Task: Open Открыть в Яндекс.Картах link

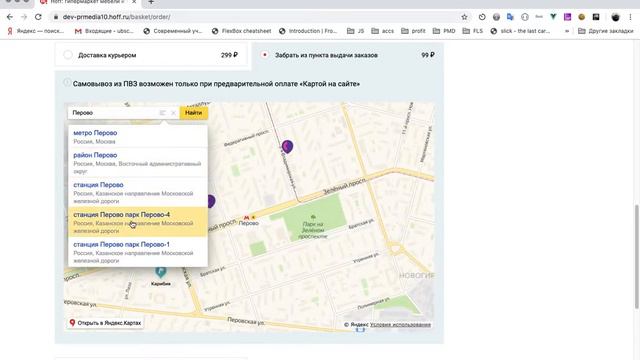Action: (105, 323)
